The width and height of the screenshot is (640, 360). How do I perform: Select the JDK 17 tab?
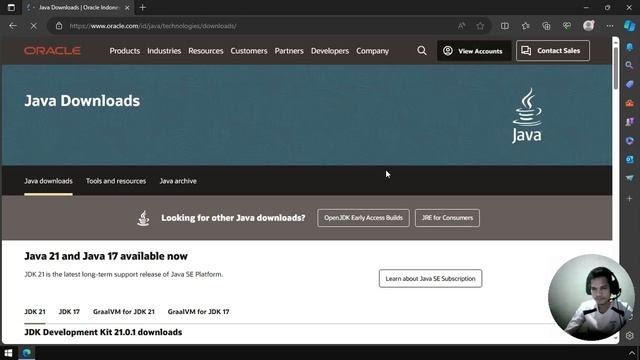point(69,311)
